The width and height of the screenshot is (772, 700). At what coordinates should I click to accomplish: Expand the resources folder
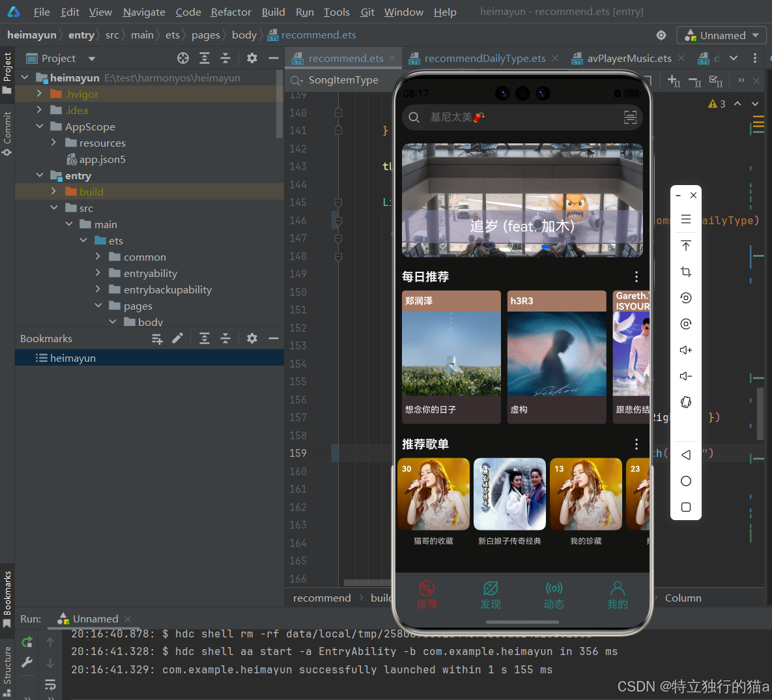click(53, 142)
